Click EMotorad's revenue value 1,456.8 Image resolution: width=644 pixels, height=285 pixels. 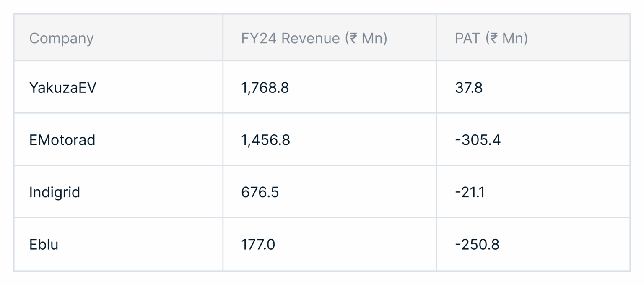(x=265, y=139)
